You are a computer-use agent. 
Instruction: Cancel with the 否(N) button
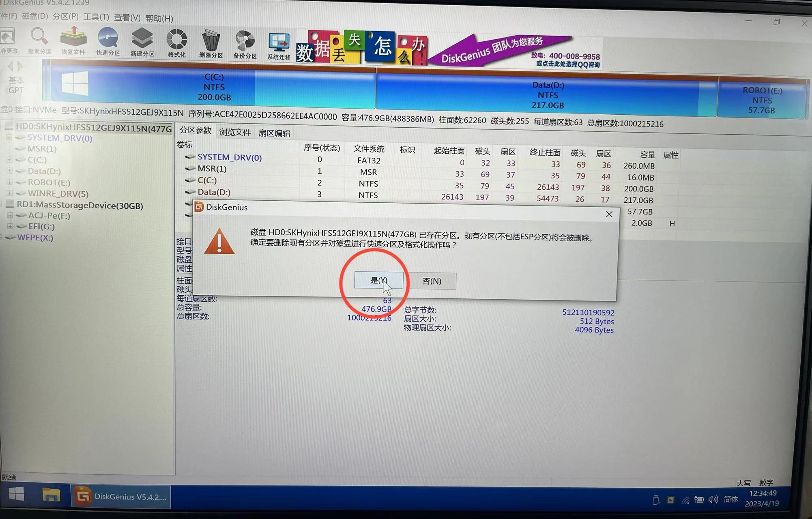pos(432,281)
